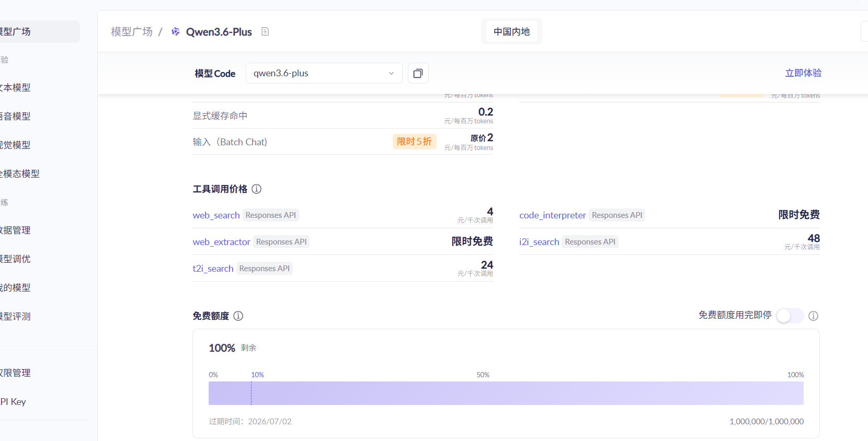
Task: Open info icon beside 工具调用价格
Action: [257, 189]
